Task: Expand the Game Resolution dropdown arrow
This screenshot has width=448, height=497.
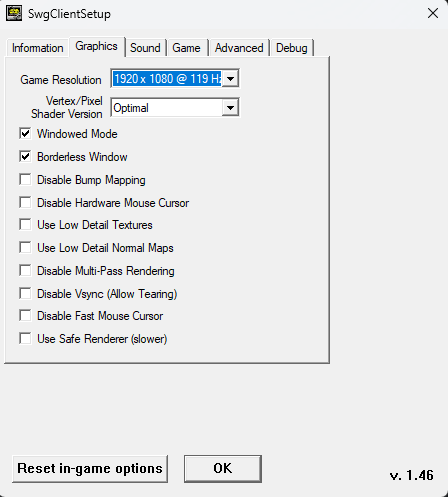Action: (230, 79)
